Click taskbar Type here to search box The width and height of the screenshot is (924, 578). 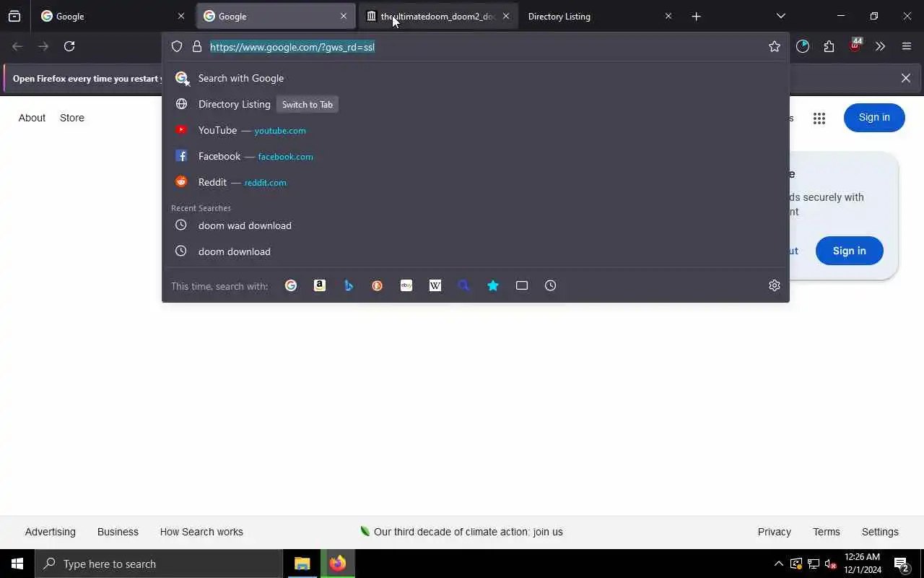click(159, 564)
